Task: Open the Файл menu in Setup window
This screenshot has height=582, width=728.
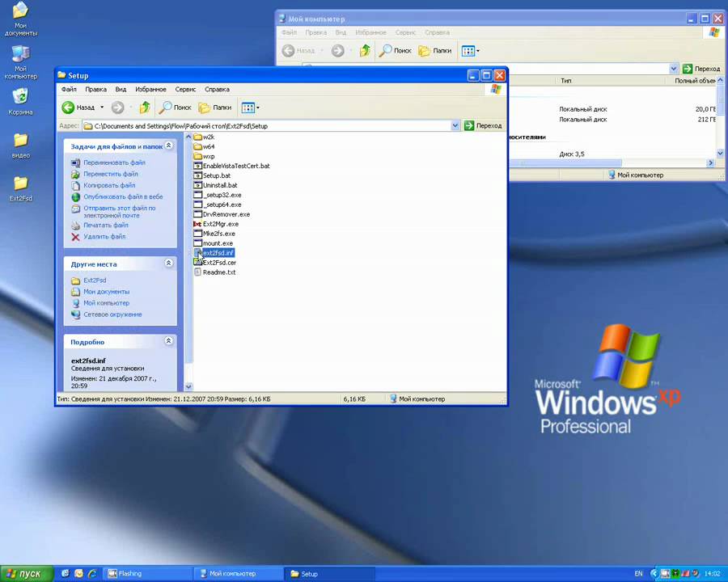Action: [69, 89]
